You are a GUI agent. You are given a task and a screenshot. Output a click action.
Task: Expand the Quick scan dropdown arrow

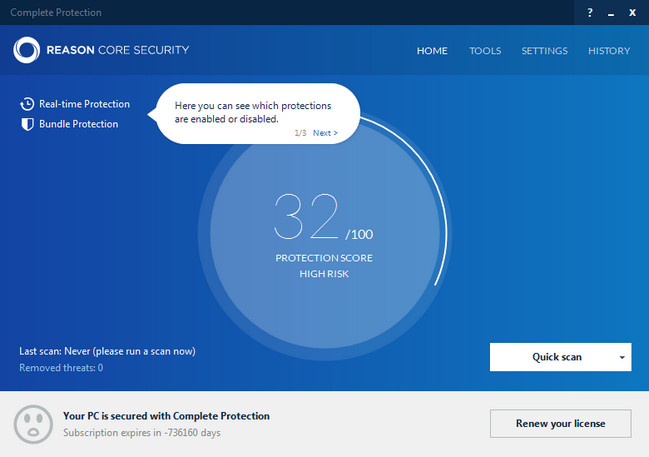(622, 357)
